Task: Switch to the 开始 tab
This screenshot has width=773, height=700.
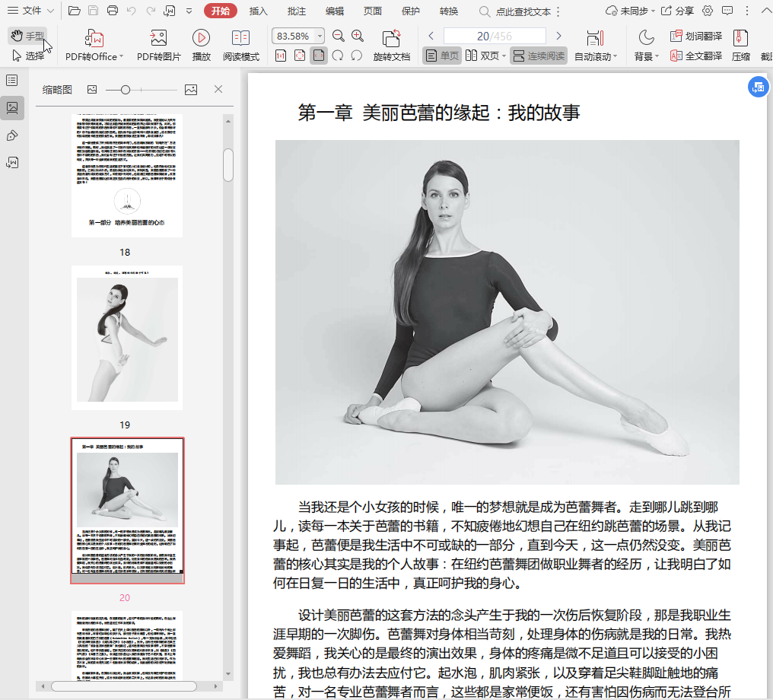Action: tap(221, 11)
